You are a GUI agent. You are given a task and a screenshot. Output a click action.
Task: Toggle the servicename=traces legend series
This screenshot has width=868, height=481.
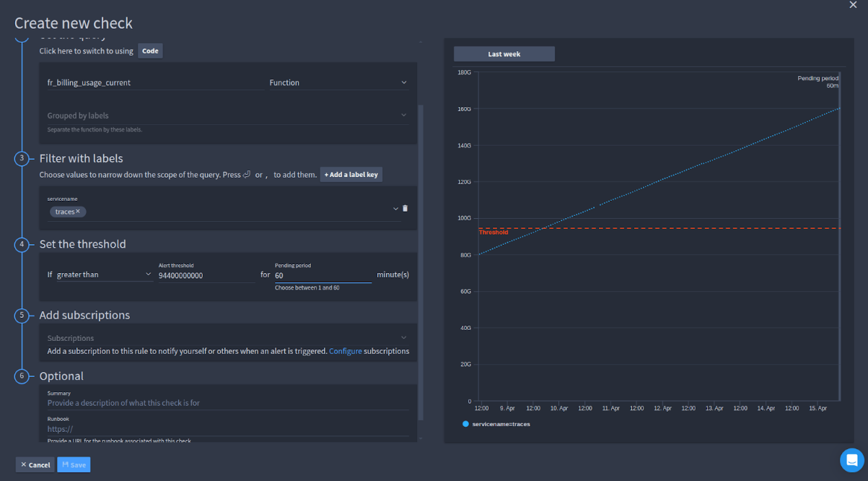(x=496, y=424)
